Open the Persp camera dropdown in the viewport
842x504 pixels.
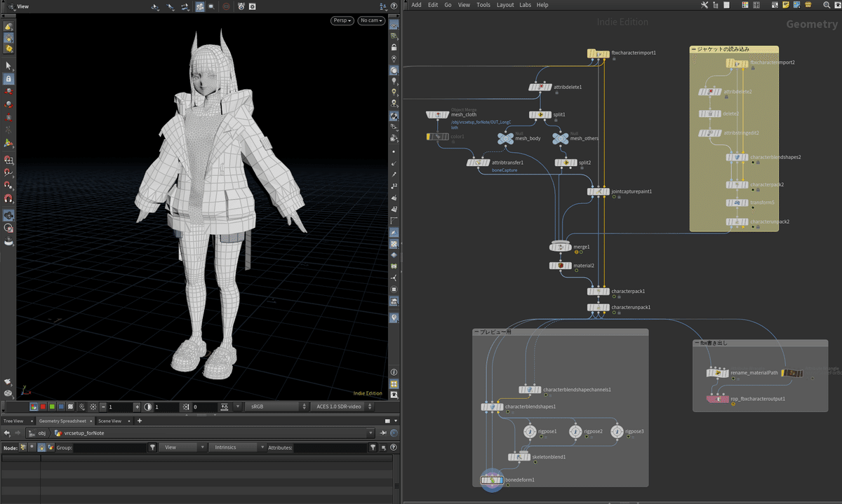(342, 20)
